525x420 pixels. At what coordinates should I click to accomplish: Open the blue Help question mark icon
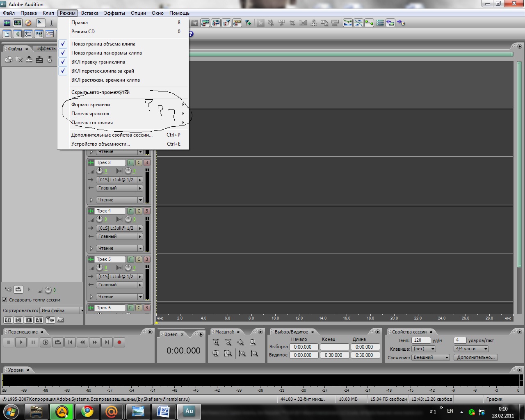191,34
